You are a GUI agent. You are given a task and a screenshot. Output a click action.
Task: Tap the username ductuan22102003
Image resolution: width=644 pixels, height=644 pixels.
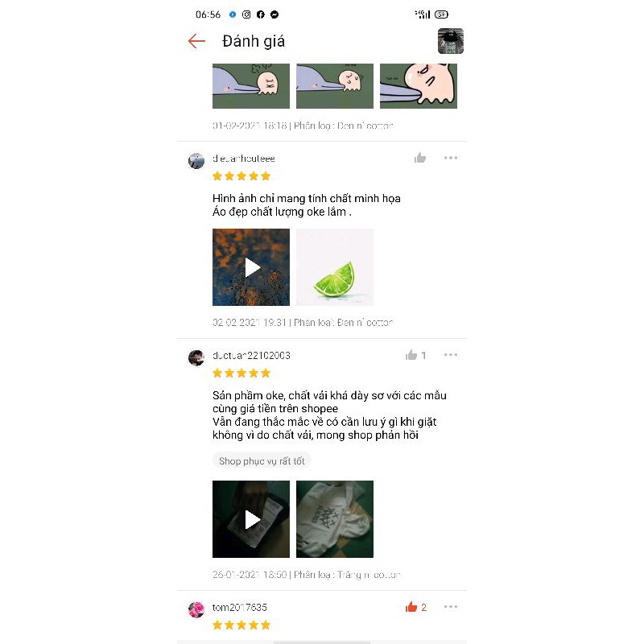(x=251, y=355)
